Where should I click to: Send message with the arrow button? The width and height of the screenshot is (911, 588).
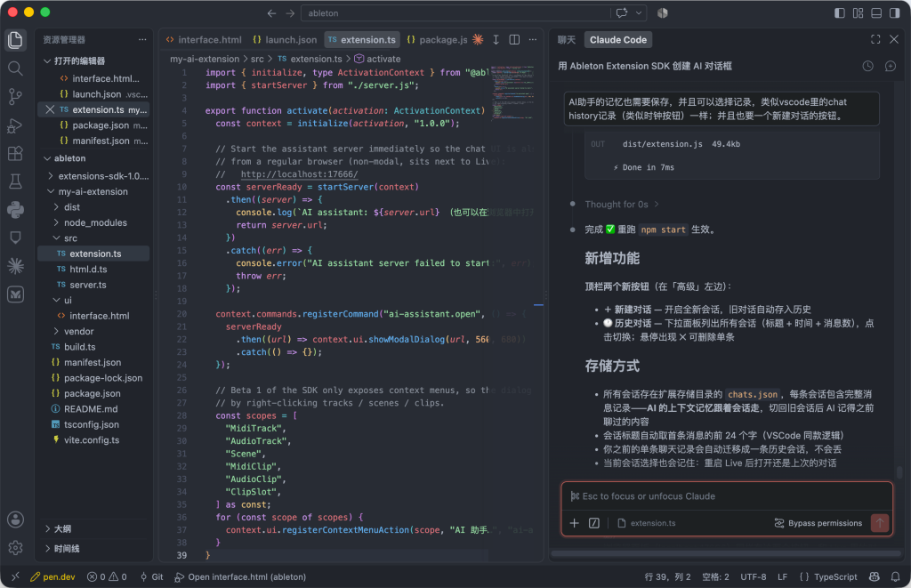coord(880,523)
